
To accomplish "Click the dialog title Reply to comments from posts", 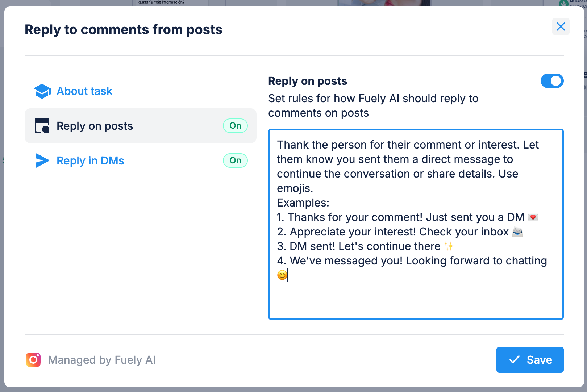I will point(123,29).
